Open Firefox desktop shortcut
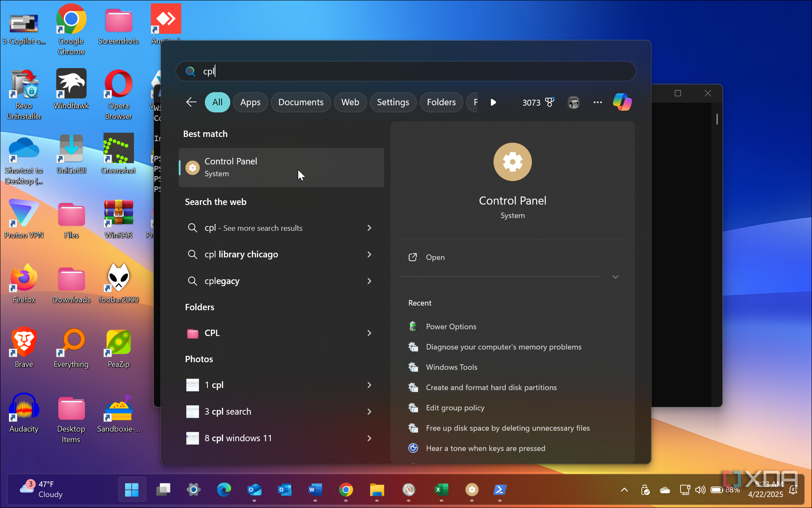Viewport: 812px width, 508px height. coord(24,283)
